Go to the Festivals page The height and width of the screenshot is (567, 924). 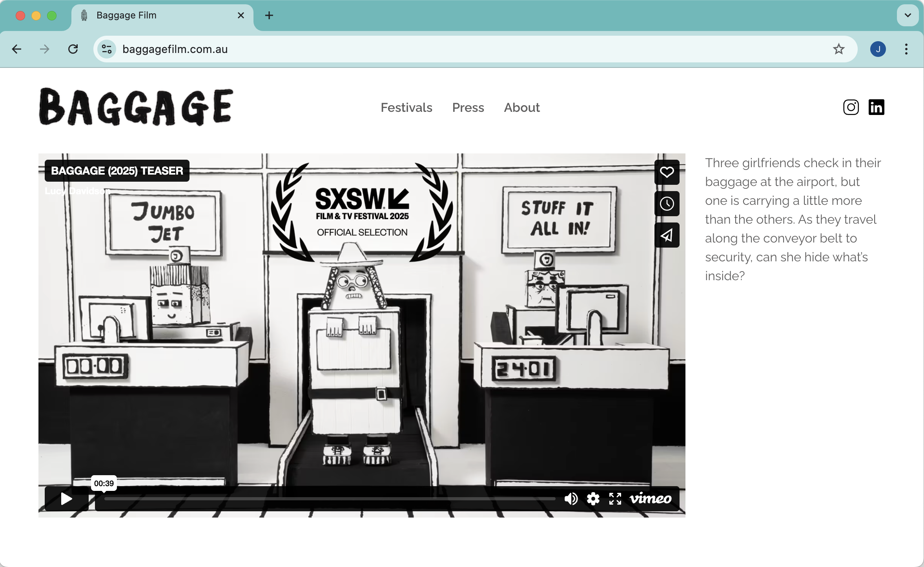[x=406, y=108]
